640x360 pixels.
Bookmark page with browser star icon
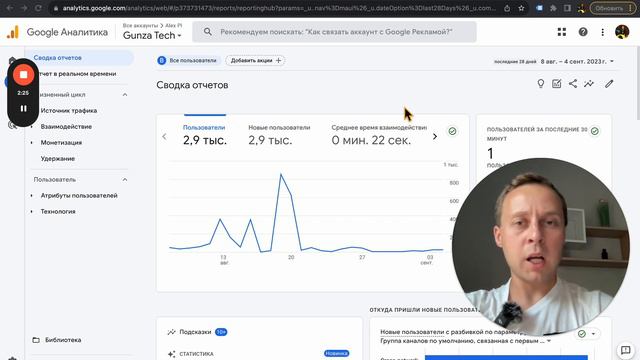(521, 8)
